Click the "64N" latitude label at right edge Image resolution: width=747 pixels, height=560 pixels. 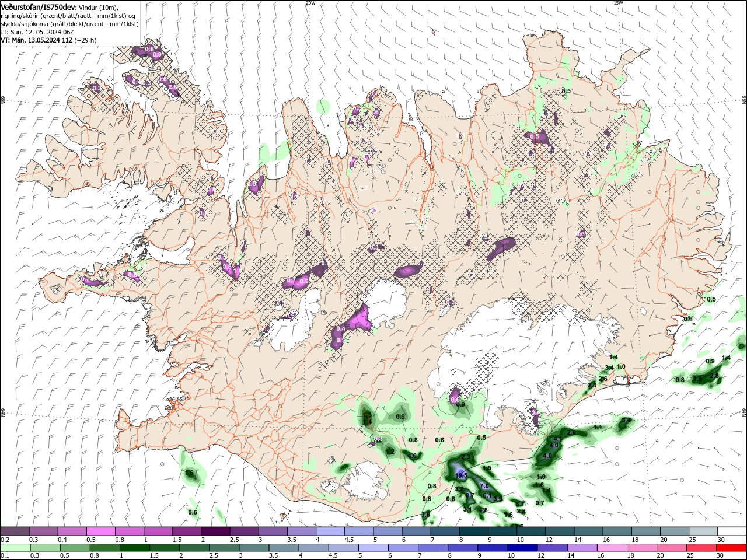click(744, 412)
